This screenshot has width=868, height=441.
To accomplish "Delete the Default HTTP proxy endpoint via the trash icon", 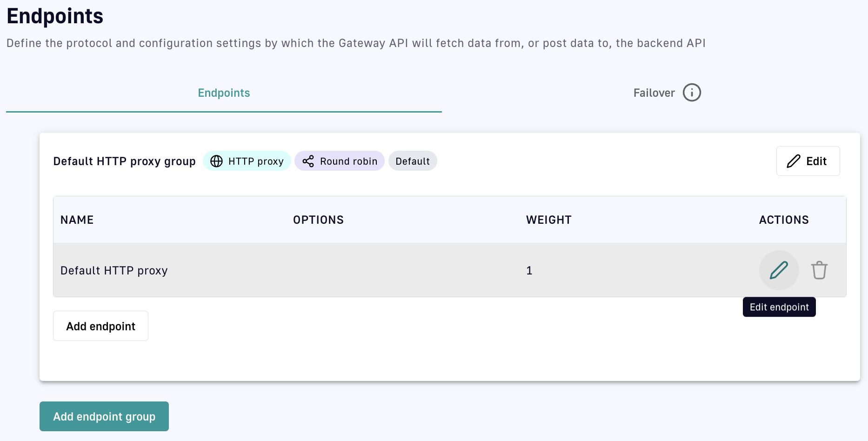I will point(819,270).
